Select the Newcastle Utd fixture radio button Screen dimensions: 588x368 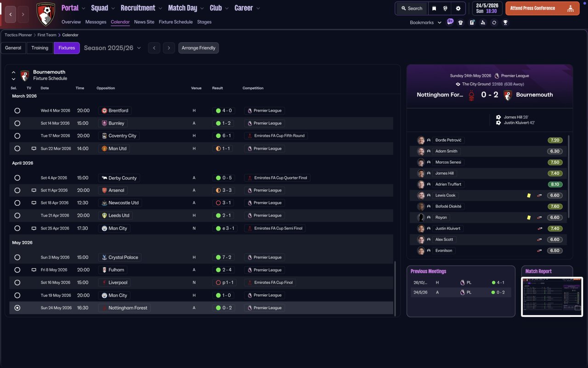[x=17, y=203]
